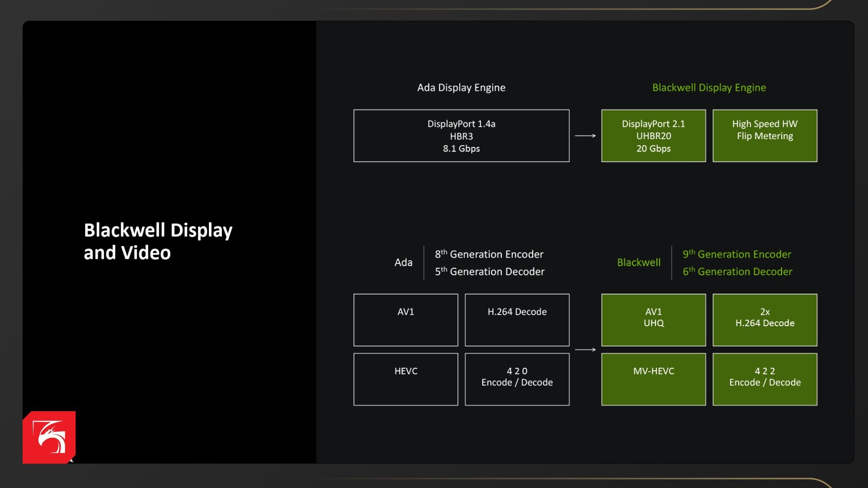The image size is (868, 488).
Task: Click the Ada Display Engine heading
Action: click(461, 88)
